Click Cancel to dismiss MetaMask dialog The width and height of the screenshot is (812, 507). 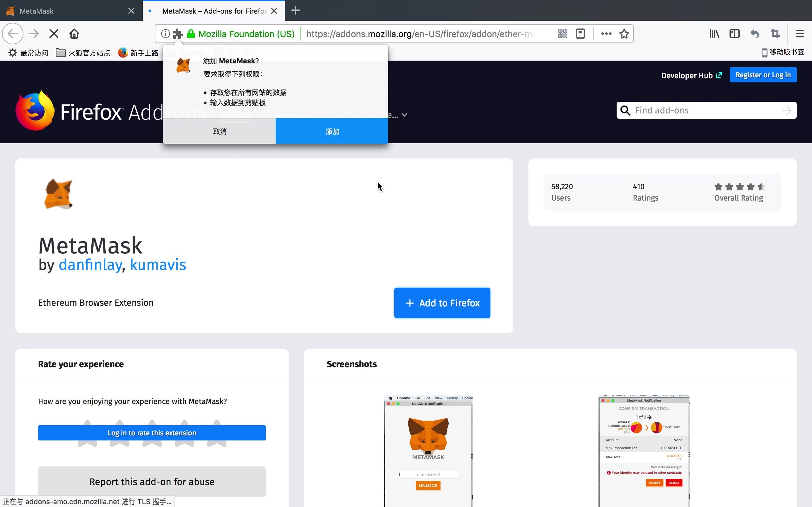220,132
